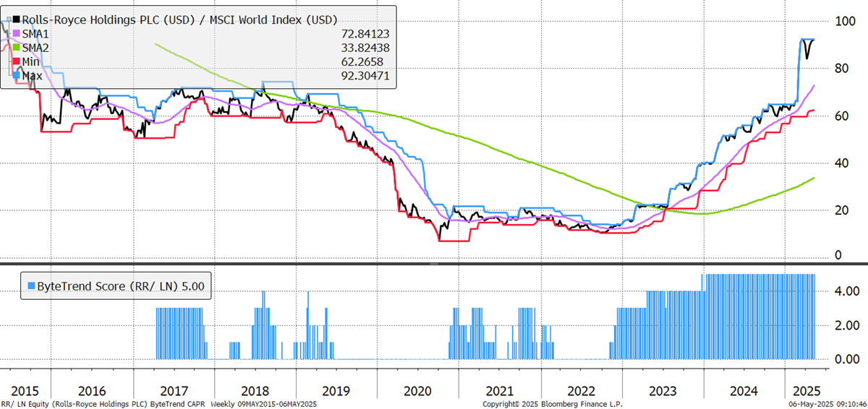Click the 2017 year label on time axis
The width and height of the screenshot is (868, 409).
click(x=174, y=390)
